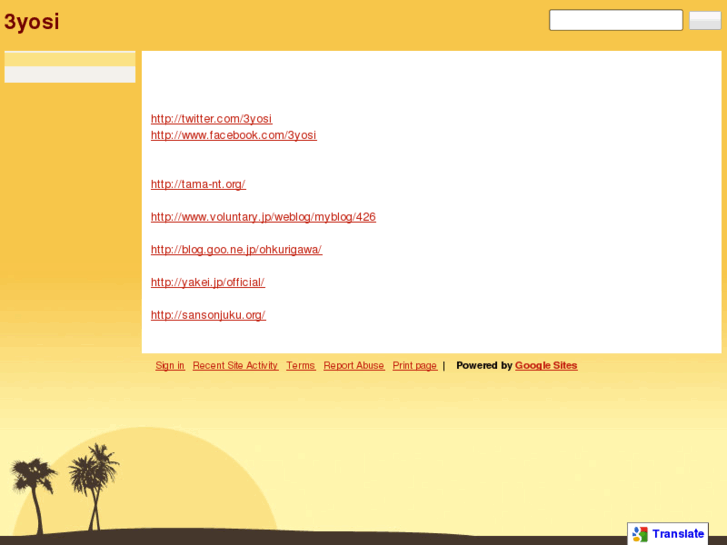Open the Terms footer link
727x545 pixels.
coord(300,365)
